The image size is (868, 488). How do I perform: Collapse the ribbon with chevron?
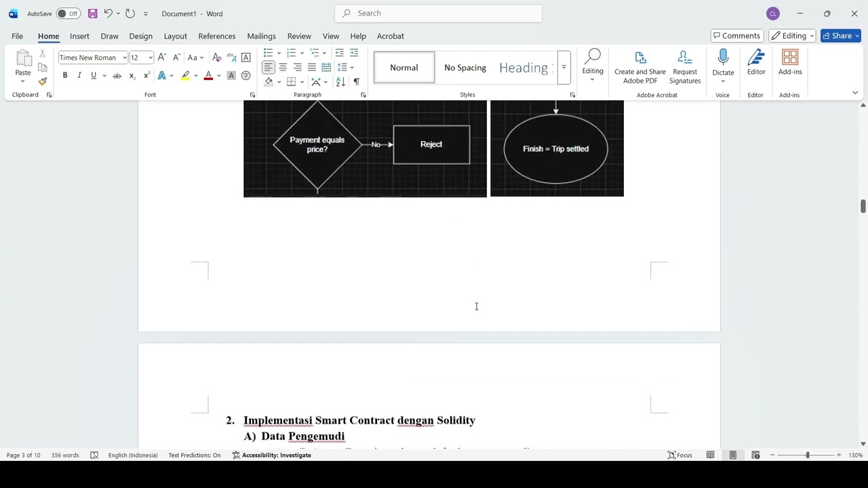point(855,93)
